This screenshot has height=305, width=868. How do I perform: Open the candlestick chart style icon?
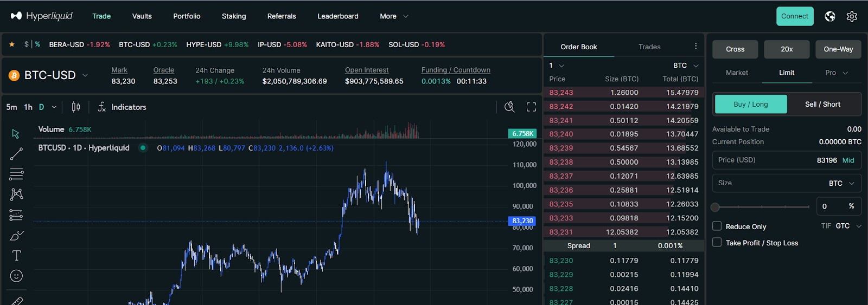pyautogui.click(x=76, y=107)
